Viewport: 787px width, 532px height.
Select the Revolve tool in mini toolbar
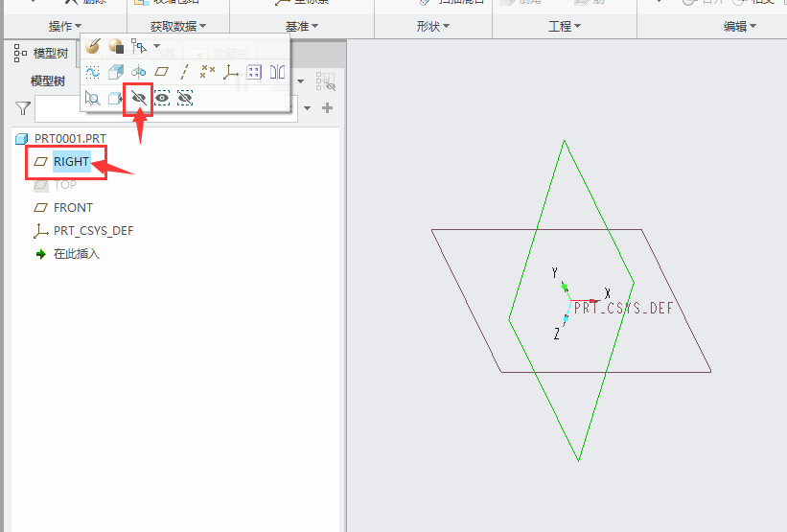[139, 72]
